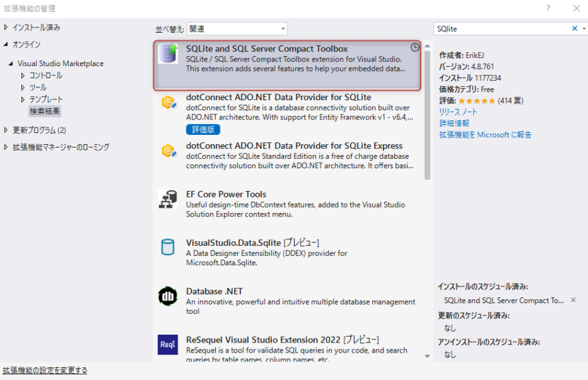Click the clock scheduled-install icon on SQLite Toolbox

pos(414,47)
